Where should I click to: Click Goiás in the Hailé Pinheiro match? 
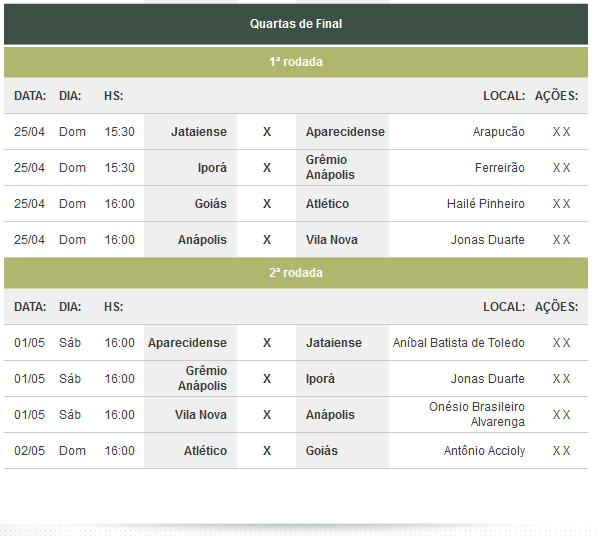click(210, 204)
